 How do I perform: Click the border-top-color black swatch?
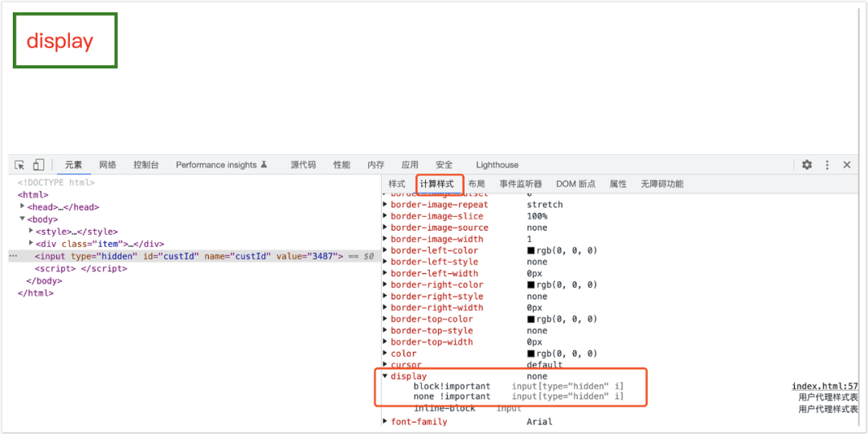pos(531,319)
